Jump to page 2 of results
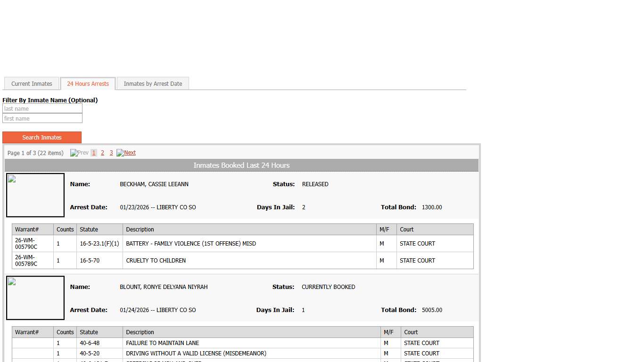Viewport: 644px width, 362px height. click(x=102, y=153)
